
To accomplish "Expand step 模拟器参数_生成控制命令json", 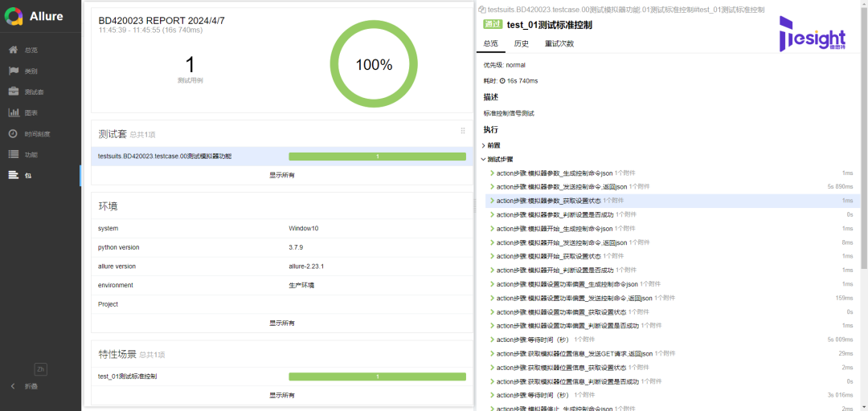I will coord(671,173).
